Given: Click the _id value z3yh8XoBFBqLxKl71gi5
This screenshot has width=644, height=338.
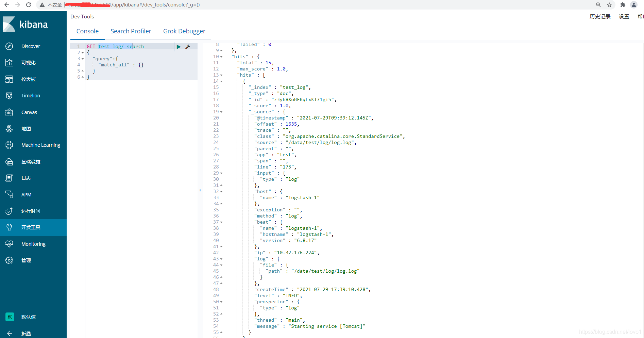Looking at the screenshot, I should (304, 100).
